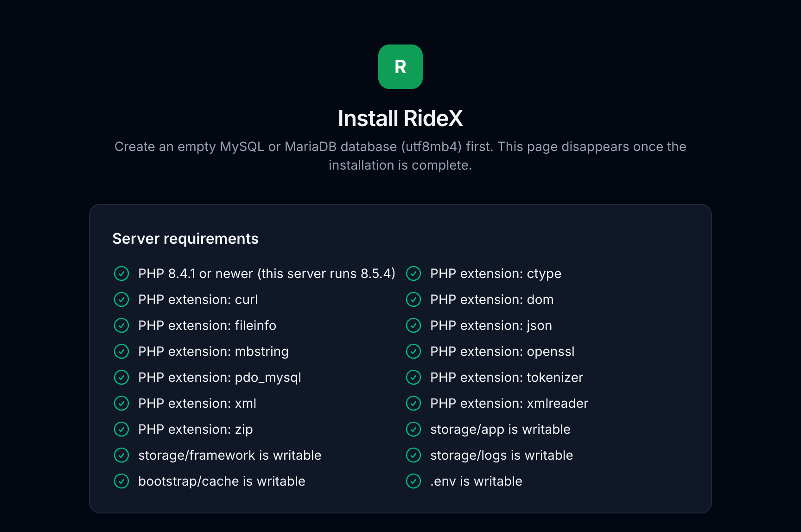Screen dimensions: 801x532
Task: Click the check icon beside PHP 8.4.1 requirement
Action: 121,273
